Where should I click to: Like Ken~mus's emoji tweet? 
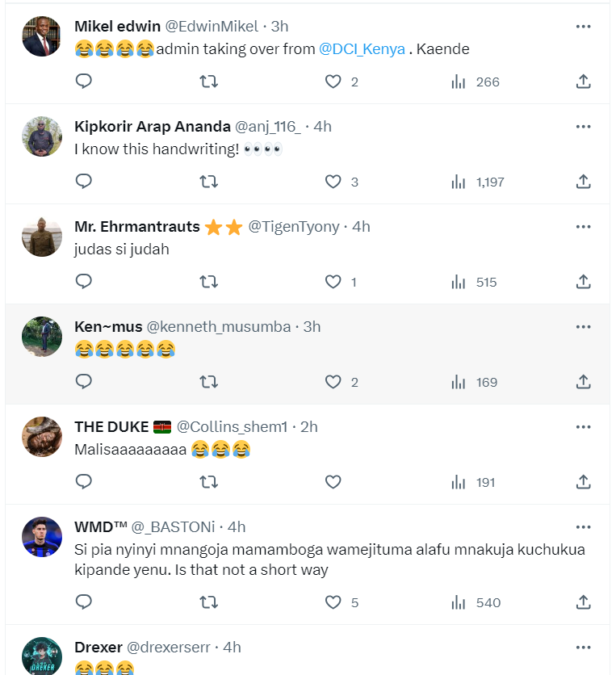point(333,382)
